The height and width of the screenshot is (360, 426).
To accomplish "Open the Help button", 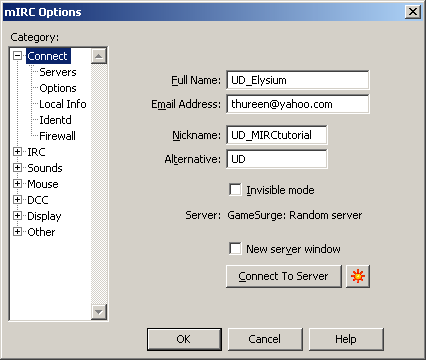I will click(346, 339).
